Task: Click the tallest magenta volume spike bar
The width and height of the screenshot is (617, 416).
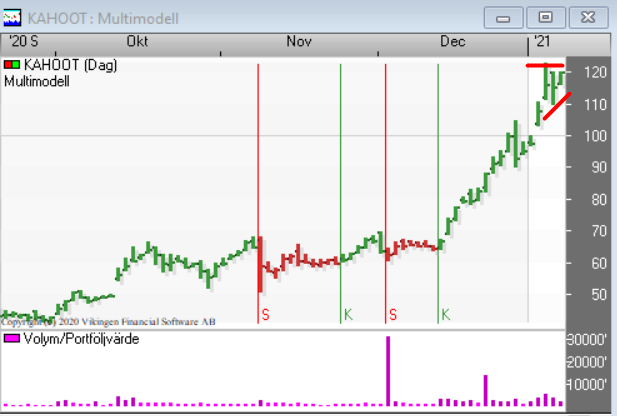Action: [x=388, y=370]
